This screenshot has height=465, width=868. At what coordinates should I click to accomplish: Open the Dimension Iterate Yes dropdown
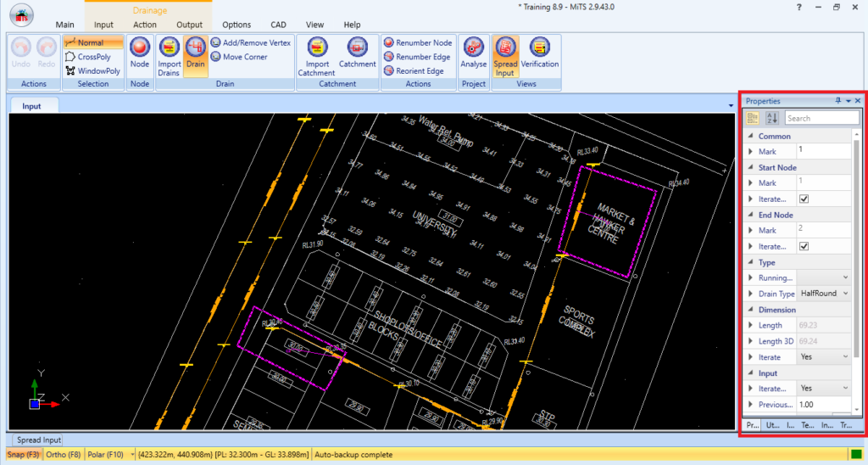point(845,356)
